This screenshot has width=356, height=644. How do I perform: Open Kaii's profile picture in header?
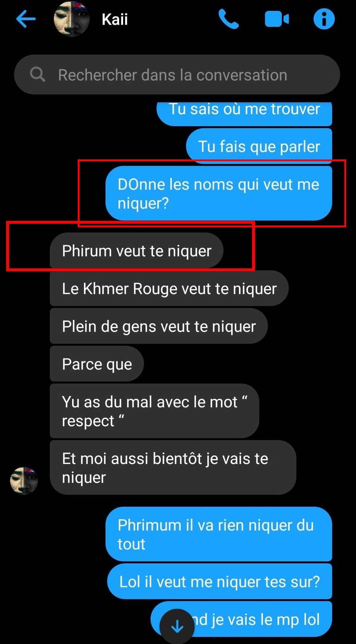pos(72,19)
